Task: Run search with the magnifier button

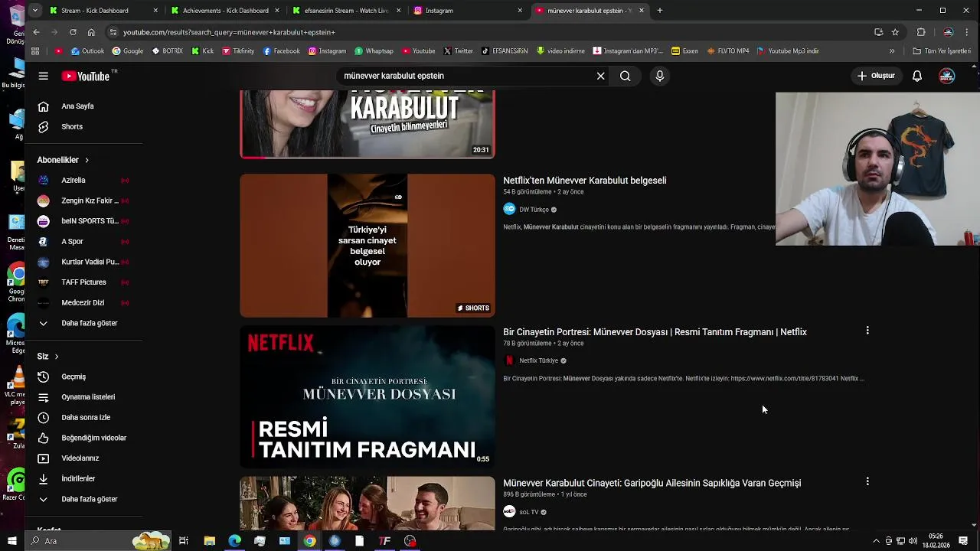Action: (626, 76)
